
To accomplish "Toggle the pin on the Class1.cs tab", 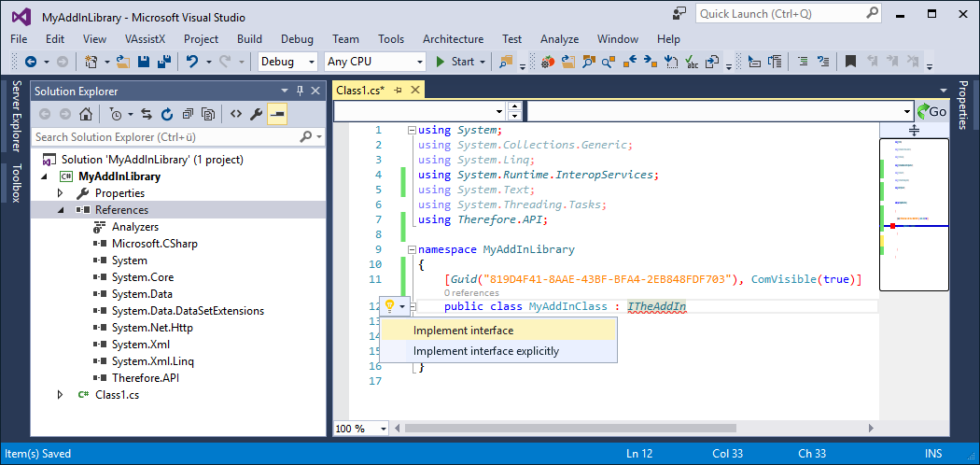I will pyautogui.click(x=397, y=91).
